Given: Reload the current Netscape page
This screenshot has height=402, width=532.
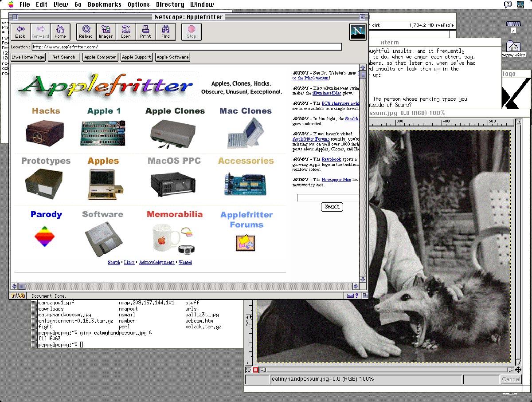Looking at the screenshot, I should [86, 32].
